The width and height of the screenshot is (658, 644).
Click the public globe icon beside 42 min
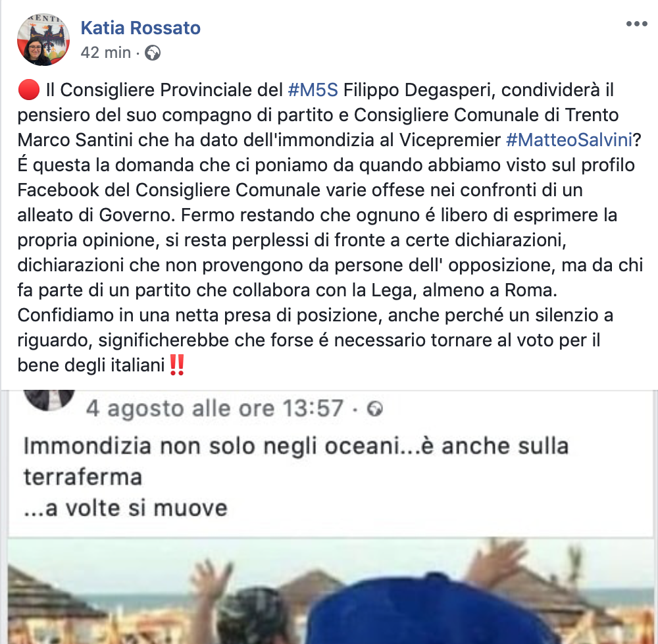[153, 53]
